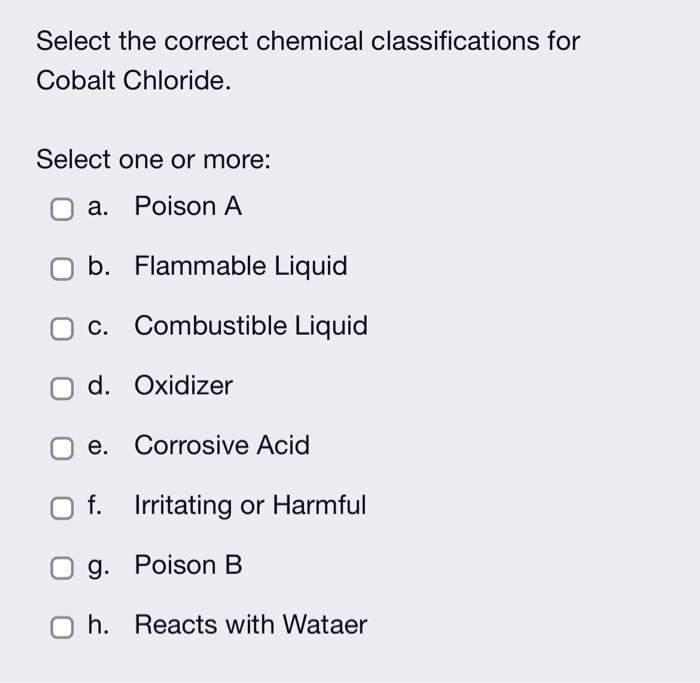Click the letter "h." option marker
The image size is (700, 683).
[98, 626]
